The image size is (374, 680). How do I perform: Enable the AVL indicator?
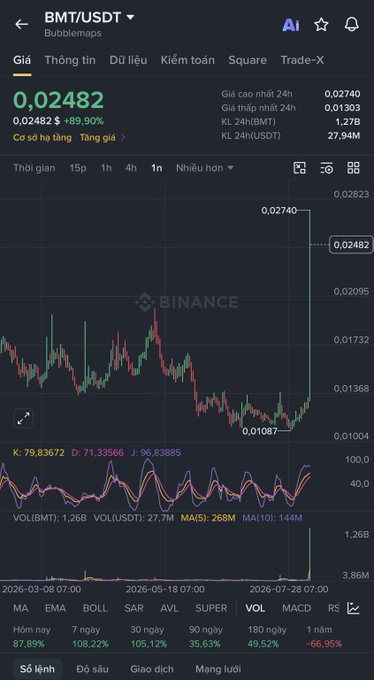pos(169,608)
